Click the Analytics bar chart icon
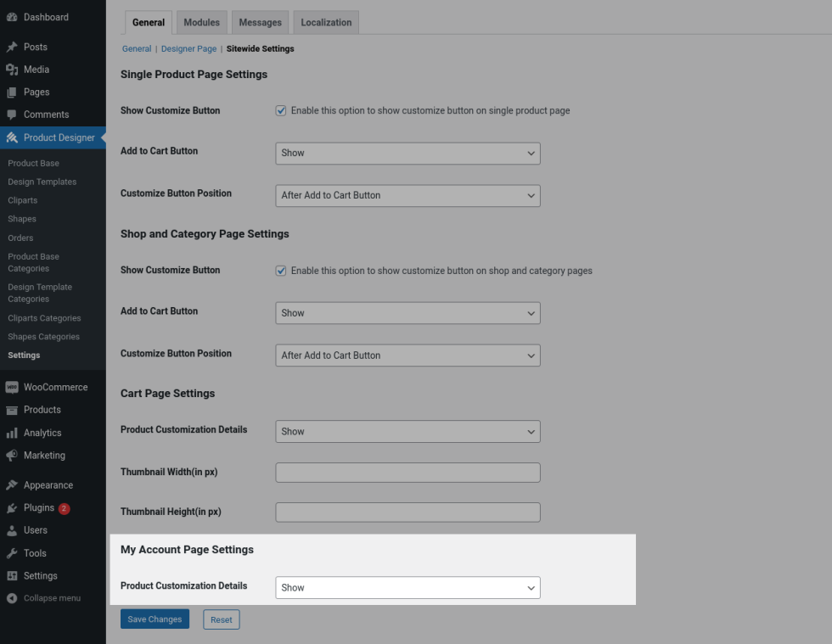 coord(12,433)
